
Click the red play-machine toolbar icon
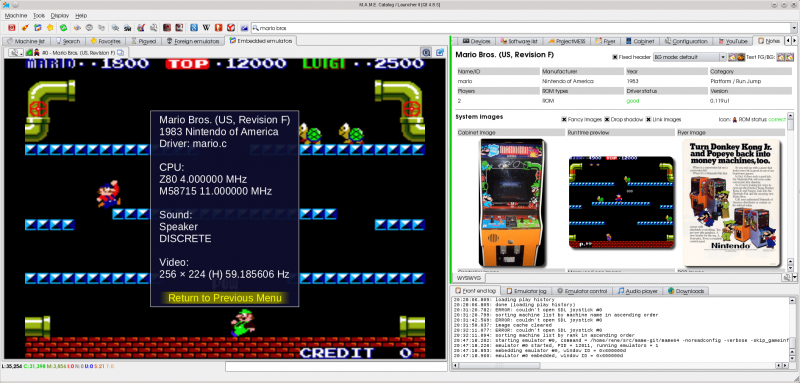12,28
